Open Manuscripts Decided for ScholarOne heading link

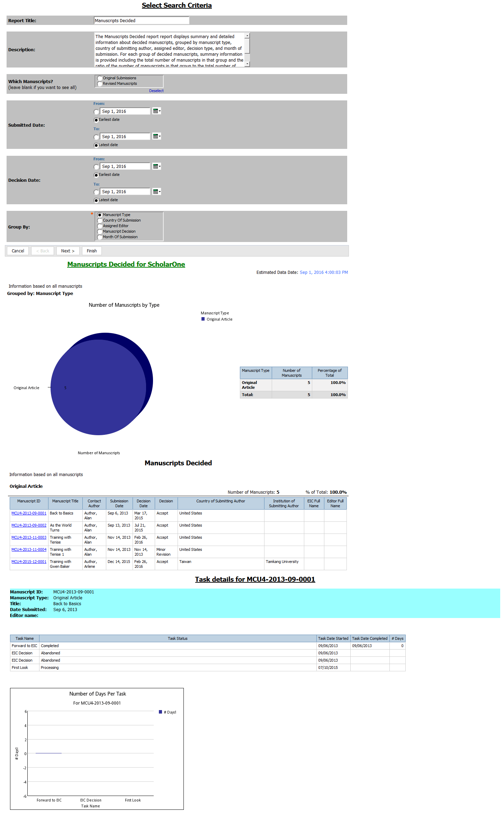click(126, 264)
